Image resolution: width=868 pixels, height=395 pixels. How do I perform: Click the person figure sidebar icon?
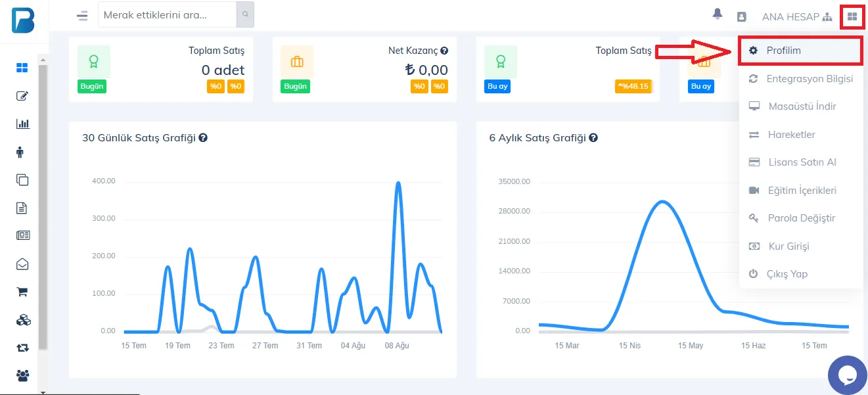pyautogui.click(x=19, y=152)
